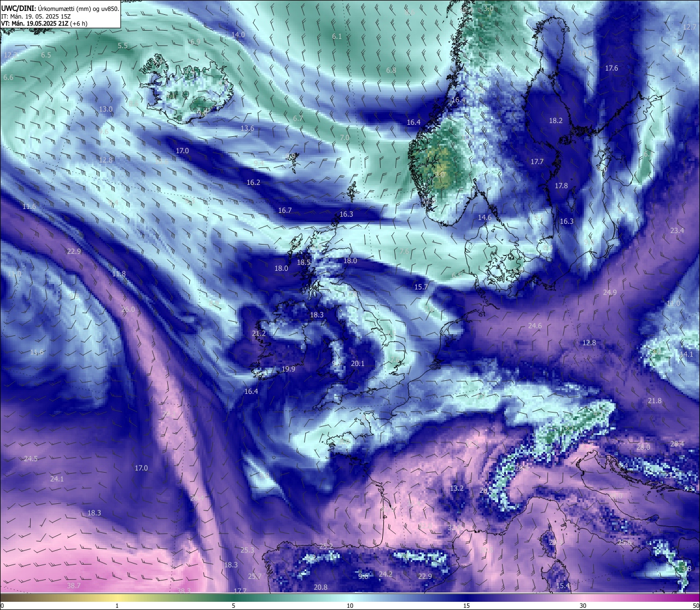Image resolution: width=700 pixels, height=610 pixels.
Task: Click the 13.0 value label
Action: (106, 109)
